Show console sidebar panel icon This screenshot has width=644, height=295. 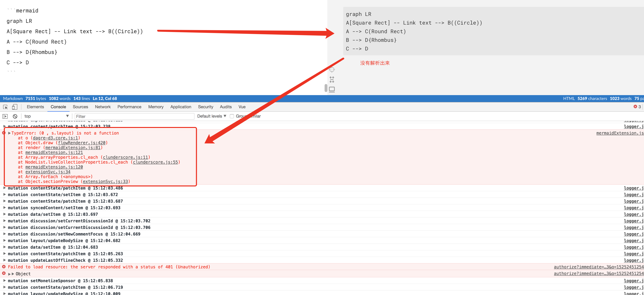(x=5, y=116)
